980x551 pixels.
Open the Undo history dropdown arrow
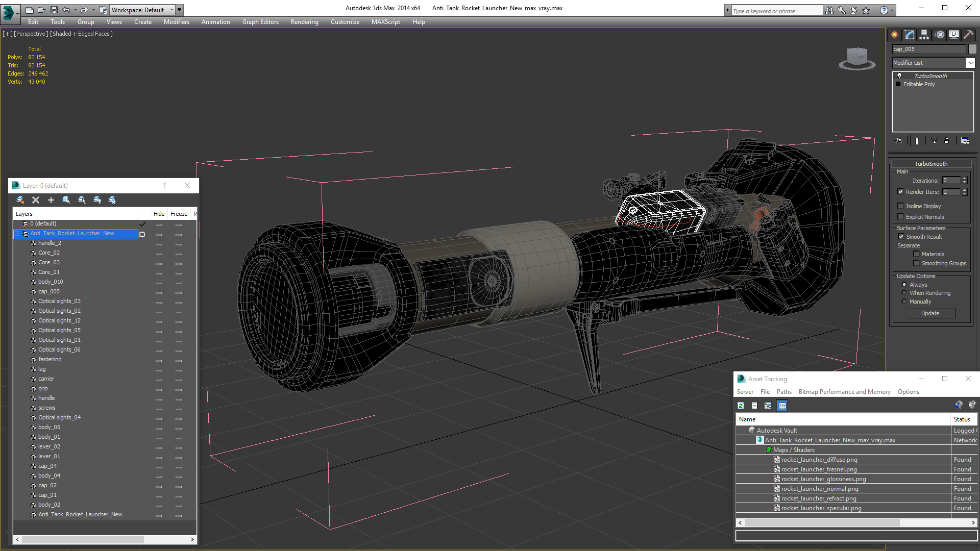(75, 10)
